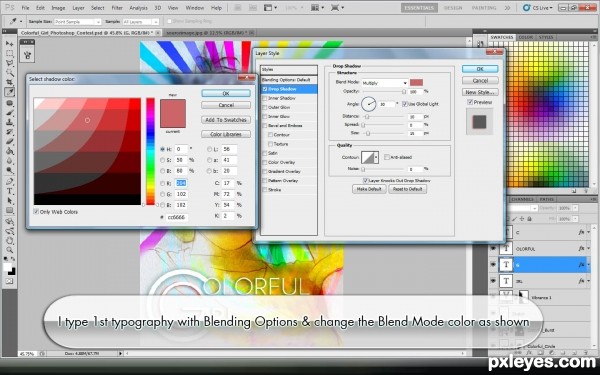Click Add To Swatches button
The height and width of the screenshot is (375, 600).
click(x=226, y=120)
